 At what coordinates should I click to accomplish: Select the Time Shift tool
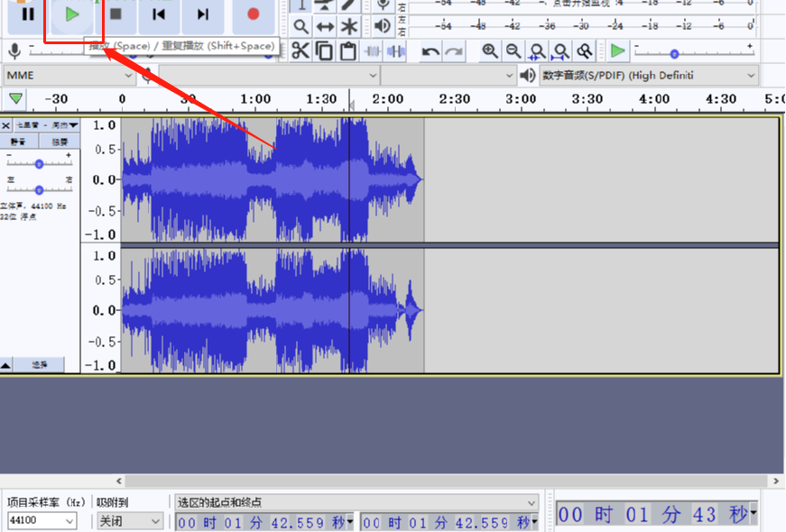(x=325, y=26)
